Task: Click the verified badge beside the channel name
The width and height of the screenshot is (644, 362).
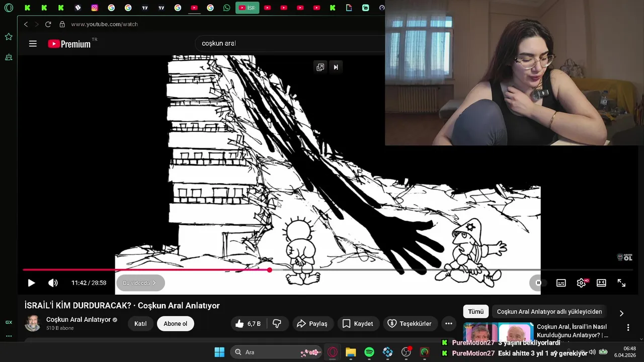Action: coord(115,320)
